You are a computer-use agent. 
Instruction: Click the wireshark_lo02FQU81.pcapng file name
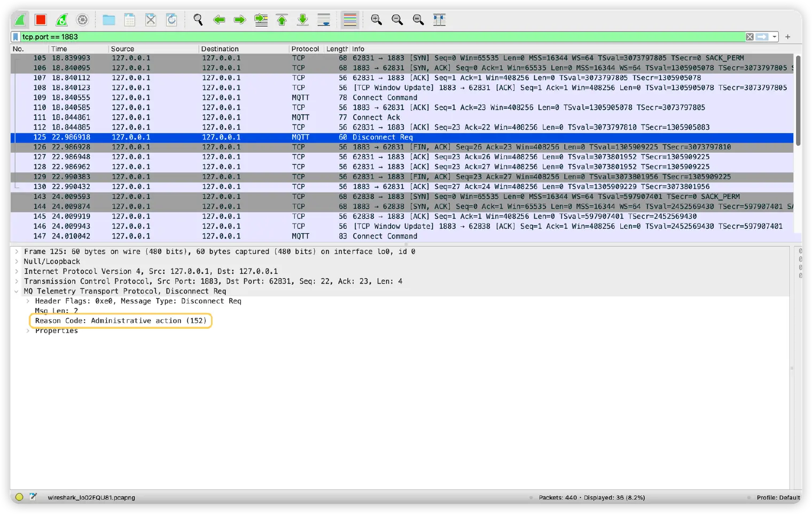coord(91,497)
